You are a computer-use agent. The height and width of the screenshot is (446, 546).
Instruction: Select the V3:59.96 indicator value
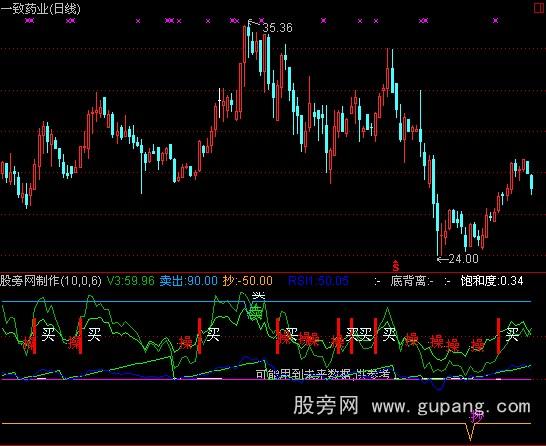tap(130, 281)
